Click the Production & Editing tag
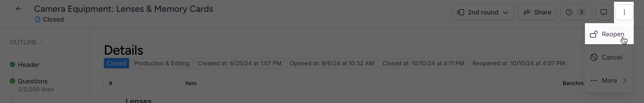Image resolution: width=644 pixels, height=103 pixels. pyautogui.click(x=162, y=63)
